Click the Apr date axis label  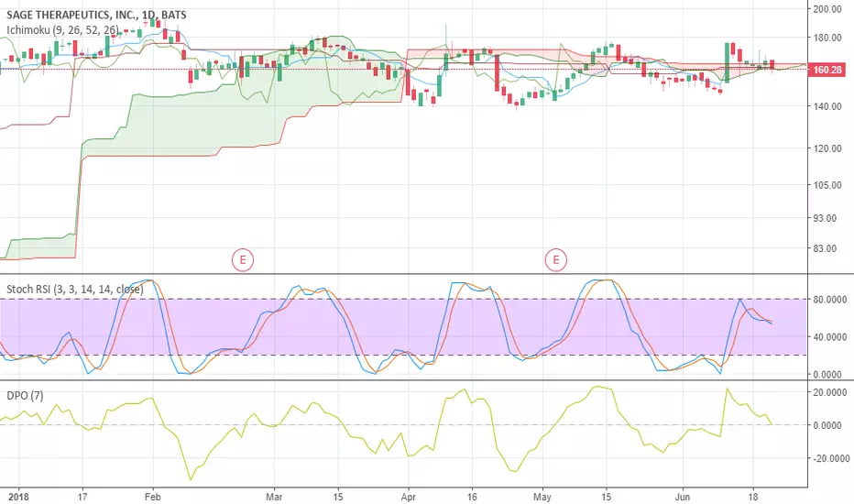click(408, 497)
